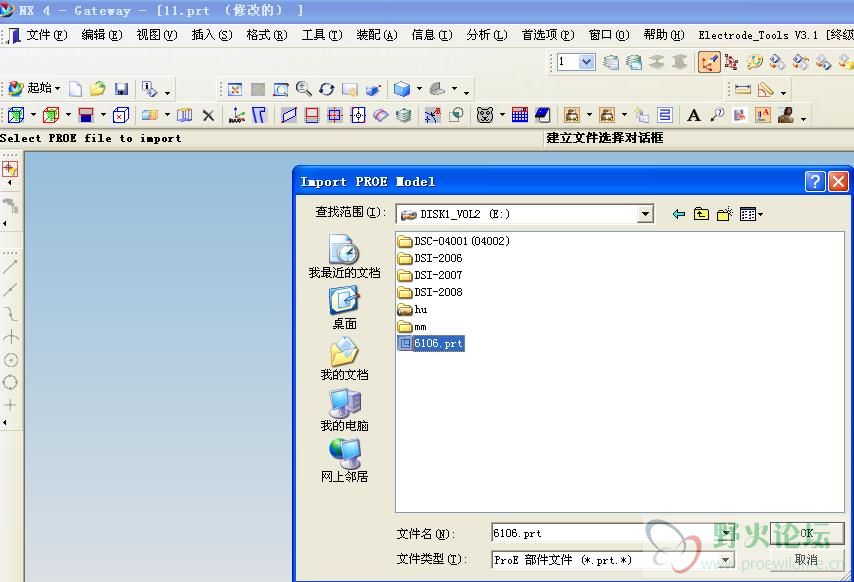Screen dimensions: 854x582
Task: Click the 取消 cancel button
Action: tap(807, 560)
